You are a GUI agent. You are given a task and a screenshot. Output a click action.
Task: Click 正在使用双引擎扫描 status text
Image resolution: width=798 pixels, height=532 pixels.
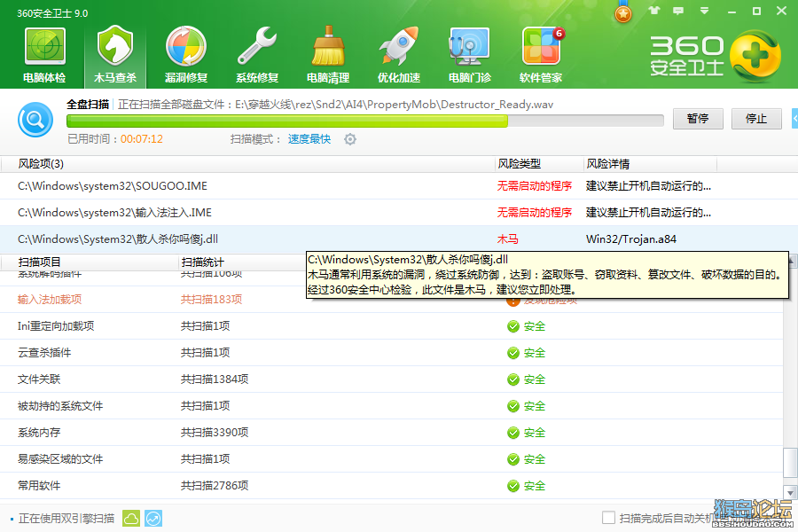(x=66, y=518)
